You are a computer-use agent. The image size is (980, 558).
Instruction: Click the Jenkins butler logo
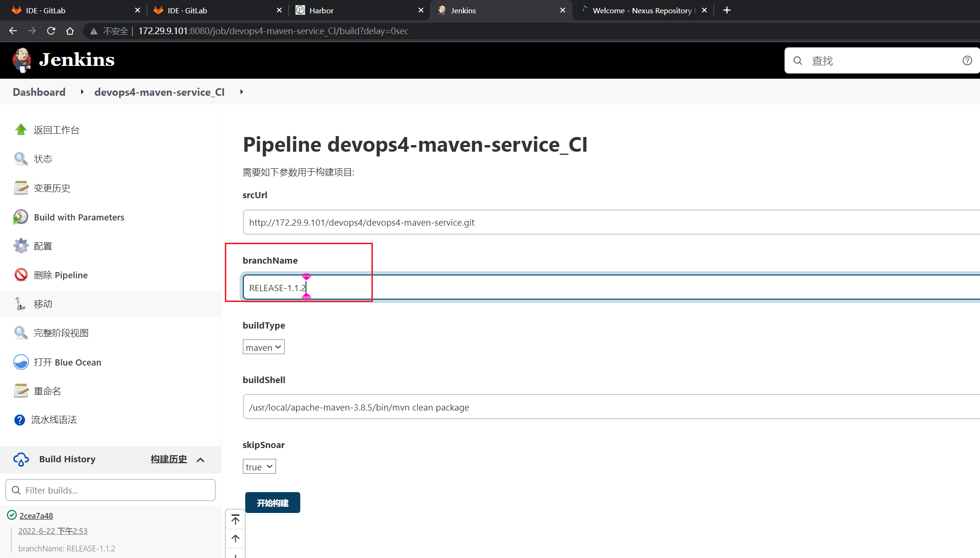coord(22,60)
